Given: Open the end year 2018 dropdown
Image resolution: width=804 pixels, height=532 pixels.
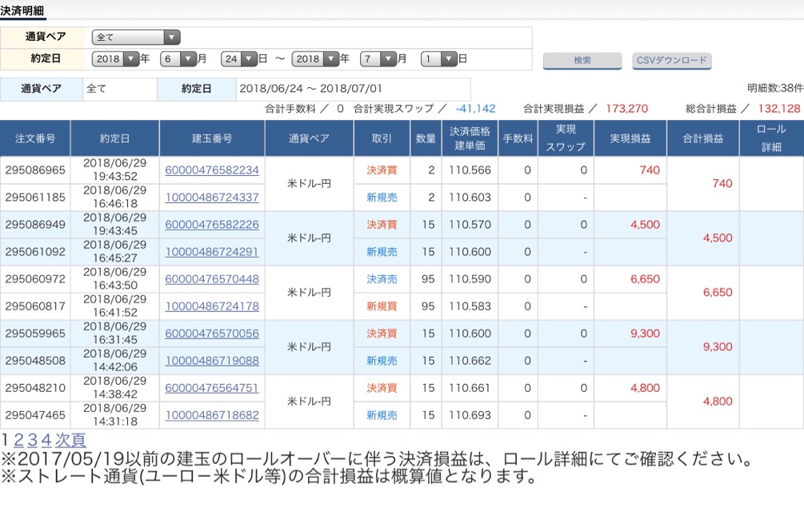Looking at the screenshot, I should (315, 58).
